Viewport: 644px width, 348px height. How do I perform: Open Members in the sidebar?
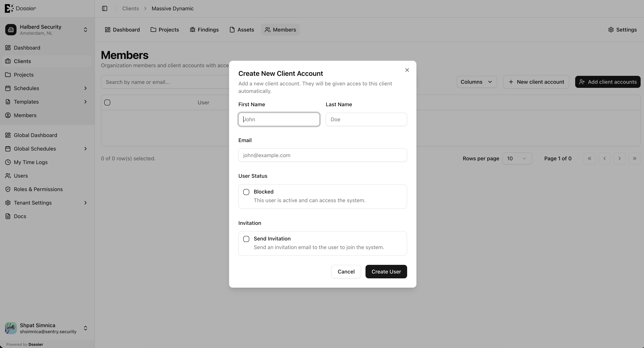(x=47, y=115)
